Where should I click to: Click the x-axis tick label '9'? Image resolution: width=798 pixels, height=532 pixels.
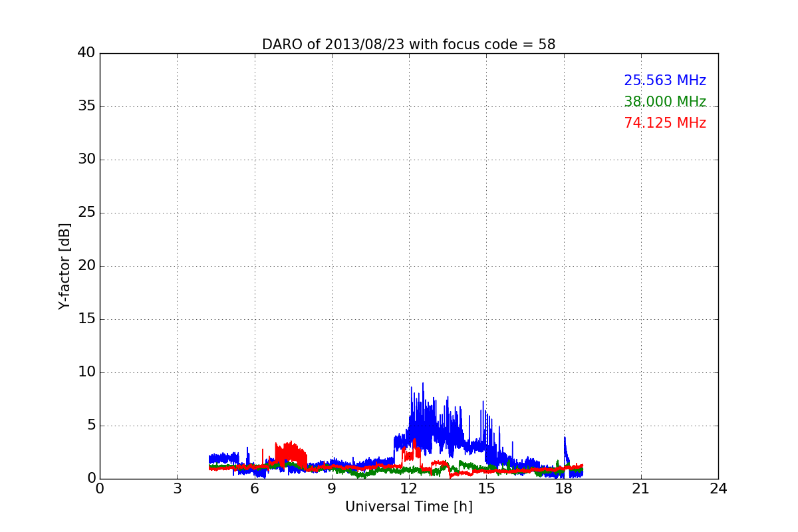332,489
